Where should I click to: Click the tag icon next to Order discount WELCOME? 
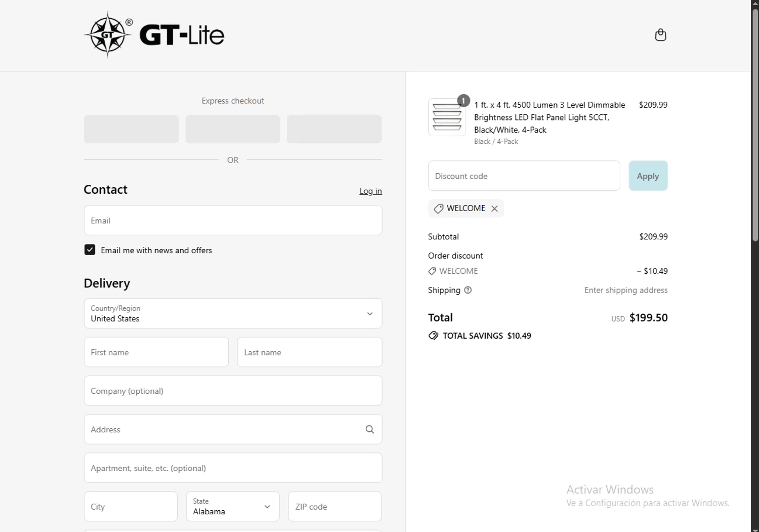tap(432, 271)
